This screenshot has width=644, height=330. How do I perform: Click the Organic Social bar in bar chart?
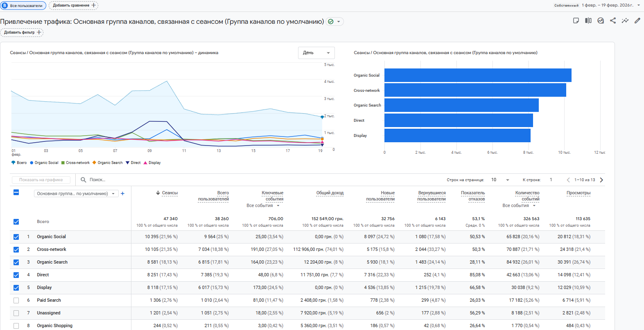tap(477, 75)
